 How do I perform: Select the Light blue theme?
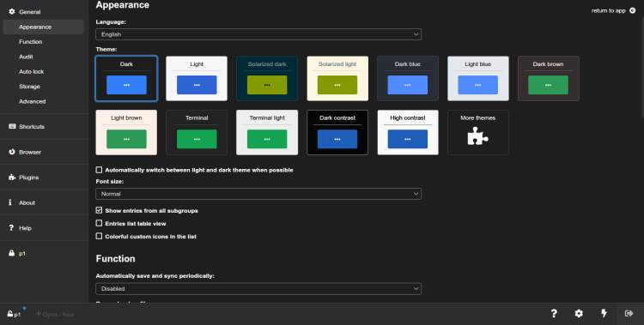[x=478, y=78]
